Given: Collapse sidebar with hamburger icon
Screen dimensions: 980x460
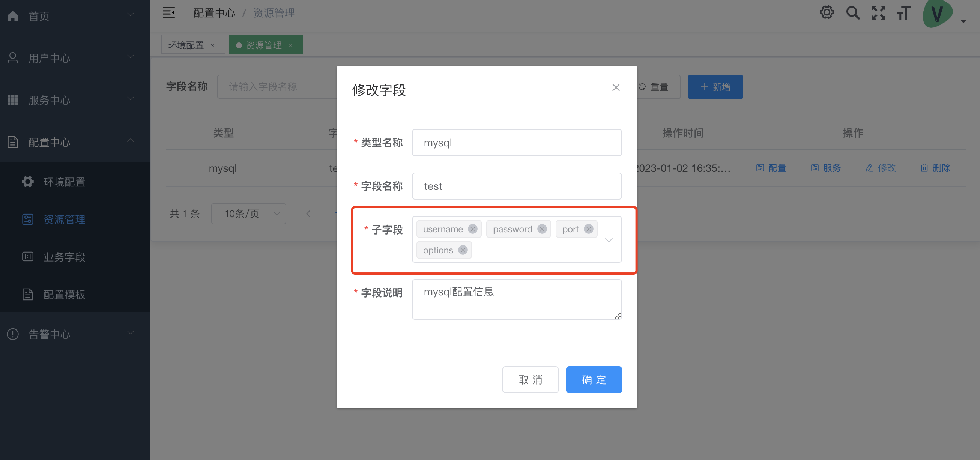Looking at the screenshot, I should [169, 12].
